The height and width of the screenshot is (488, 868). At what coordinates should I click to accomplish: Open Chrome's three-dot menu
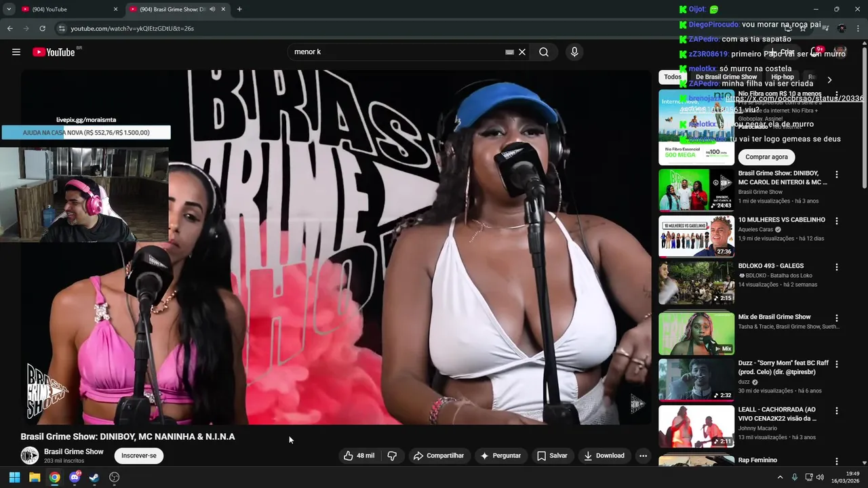858,28
